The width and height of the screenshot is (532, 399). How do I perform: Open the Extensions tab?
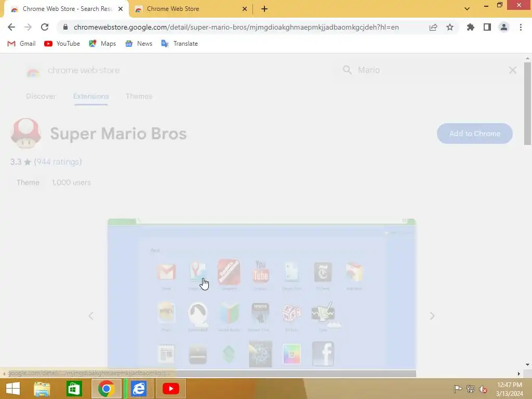pyautogui.click(x=91, y=96)
